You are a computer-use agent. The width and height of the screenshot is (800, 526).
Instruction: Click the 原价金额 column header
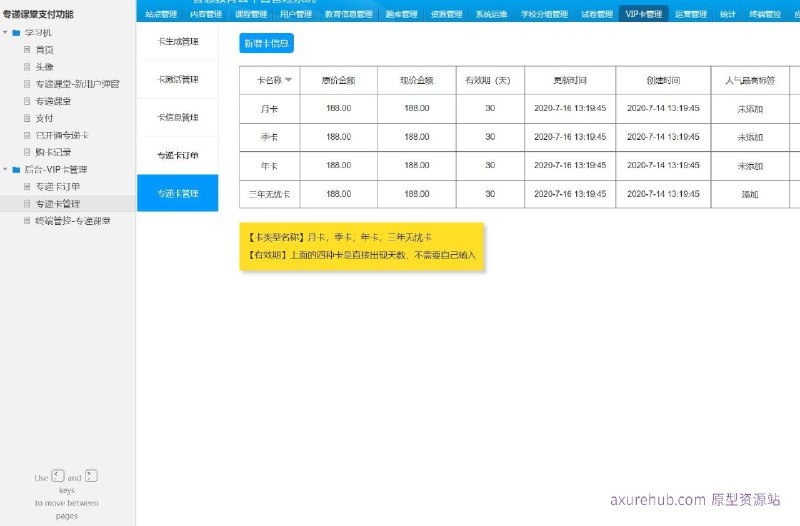click(x=339, y=80)
